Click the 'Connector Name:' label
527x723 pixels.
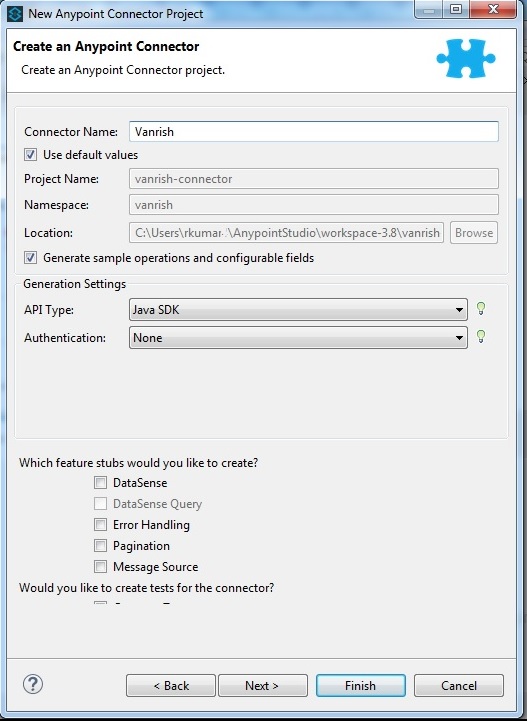[71, 132]
